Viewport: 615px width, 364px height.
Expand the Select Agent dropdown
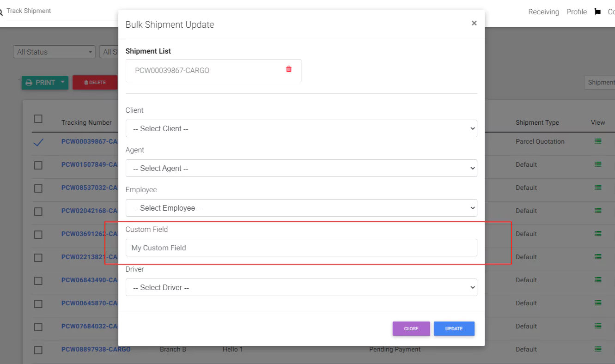pyautogui.click(x=301, y=168)
